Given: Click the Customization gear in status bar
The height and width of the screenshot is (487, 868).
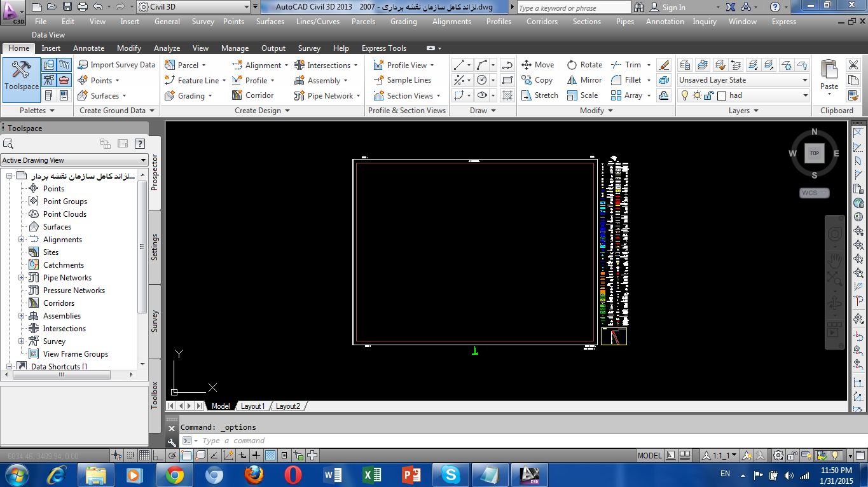Looking at the screenshot, I should (778, 455).
